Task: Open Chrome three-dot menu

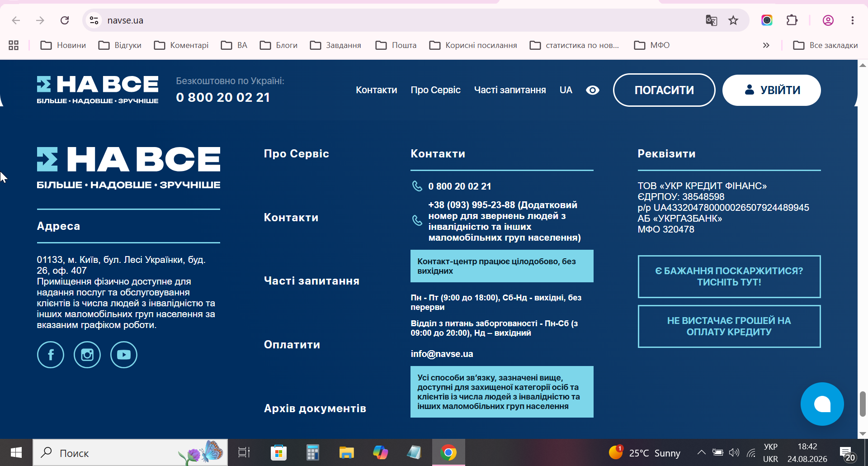Action: [x=853, y=20]
